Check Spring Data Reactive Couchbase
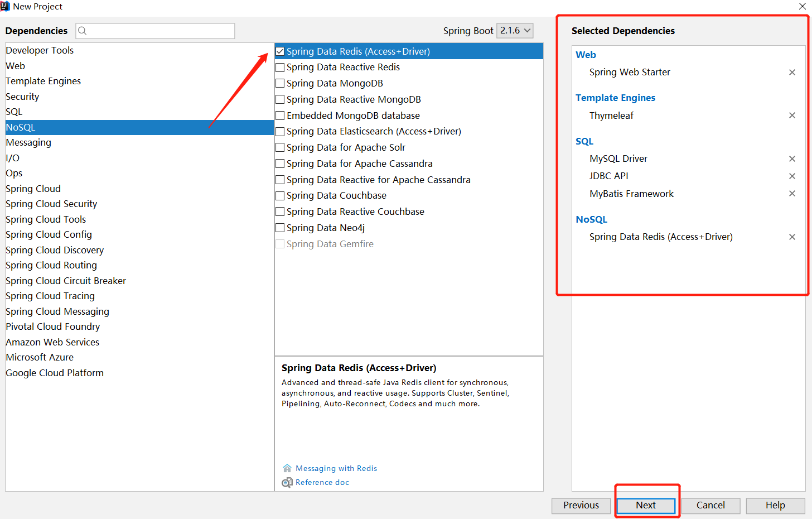The height and width of the screenshot is (519, 812). (280, 212)
